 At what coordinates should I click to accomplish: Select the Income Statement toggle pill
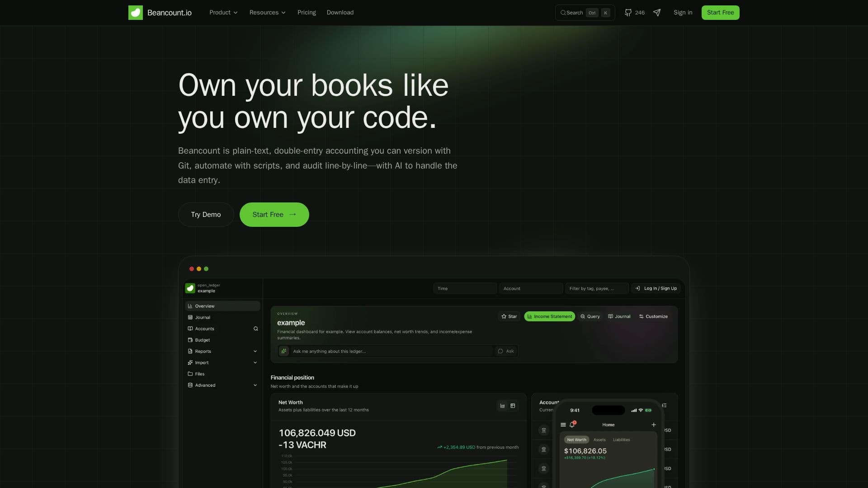550,316
